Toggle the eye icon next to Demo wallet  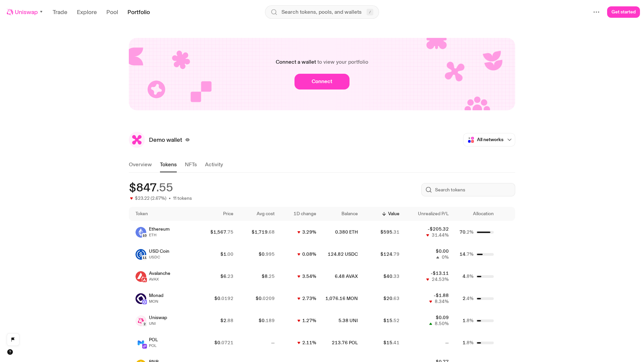tap(187, 140)
